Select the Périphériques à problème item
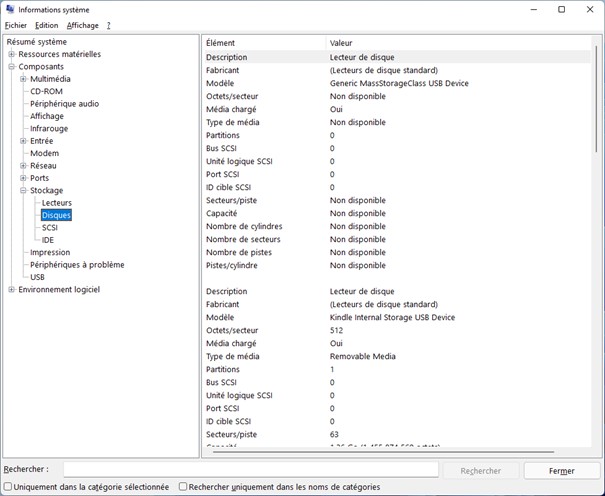The width and height of the screenshot is (605, 496). [x=77, y=265]
